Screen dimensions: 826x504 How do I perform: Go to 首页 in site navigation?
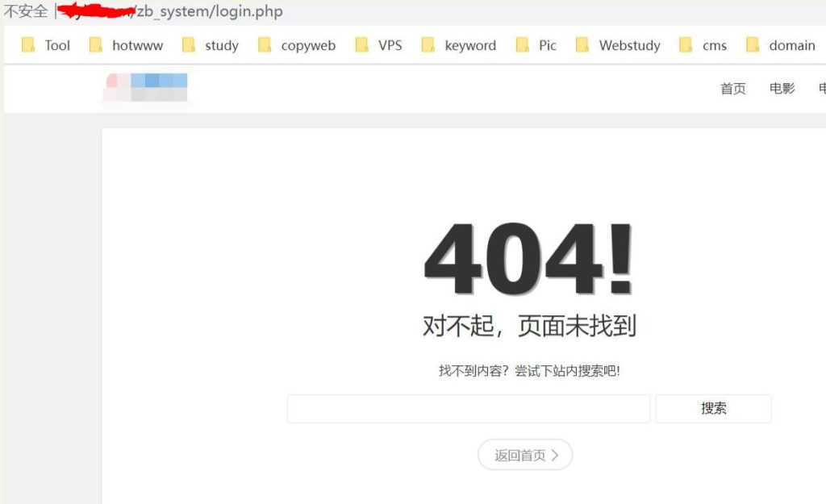(x=733, y=89)
